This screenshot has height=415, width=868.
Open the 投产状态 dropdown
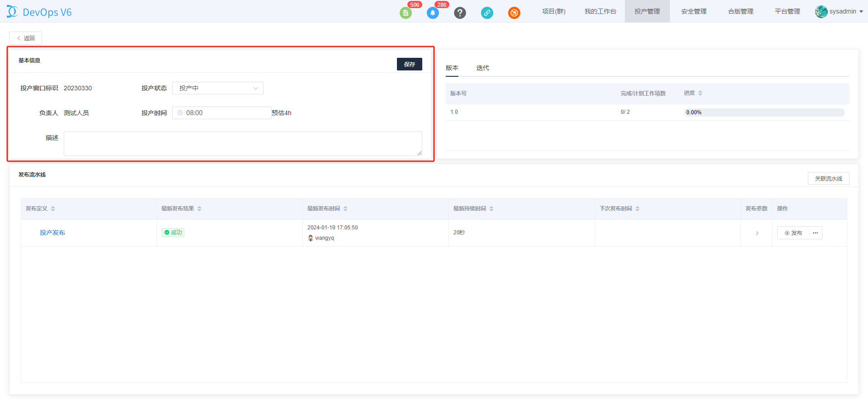click(x=217, y=88)
